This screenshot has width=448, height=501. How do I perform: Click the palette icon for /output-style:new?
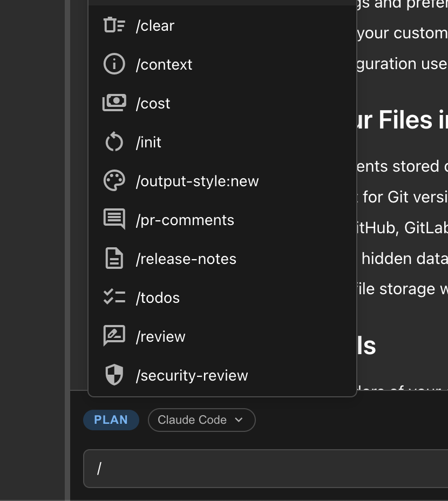[114, 181]
